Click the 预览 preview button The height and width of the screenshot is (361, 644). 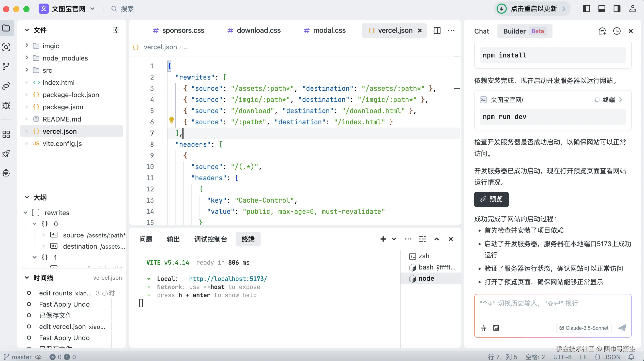pyautogui.click(x=491, y=199)
